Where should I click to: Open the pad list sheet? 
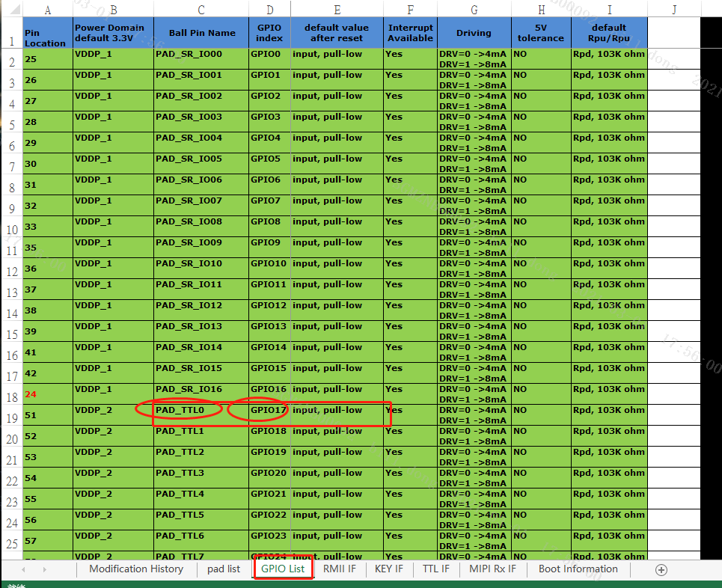click(223, 569)
